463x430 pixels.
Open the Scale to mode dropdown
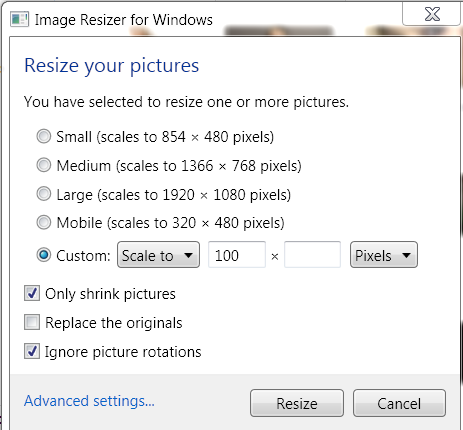[158, 255]
